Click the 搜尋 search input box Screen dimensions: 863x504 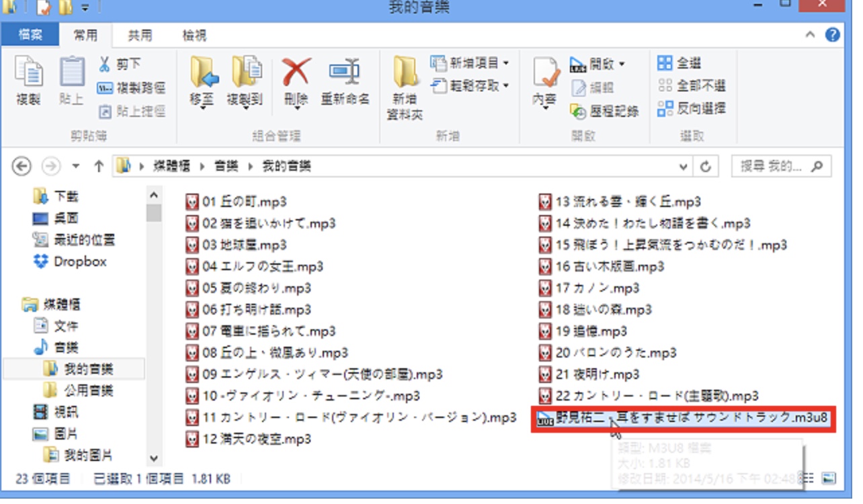782,166
